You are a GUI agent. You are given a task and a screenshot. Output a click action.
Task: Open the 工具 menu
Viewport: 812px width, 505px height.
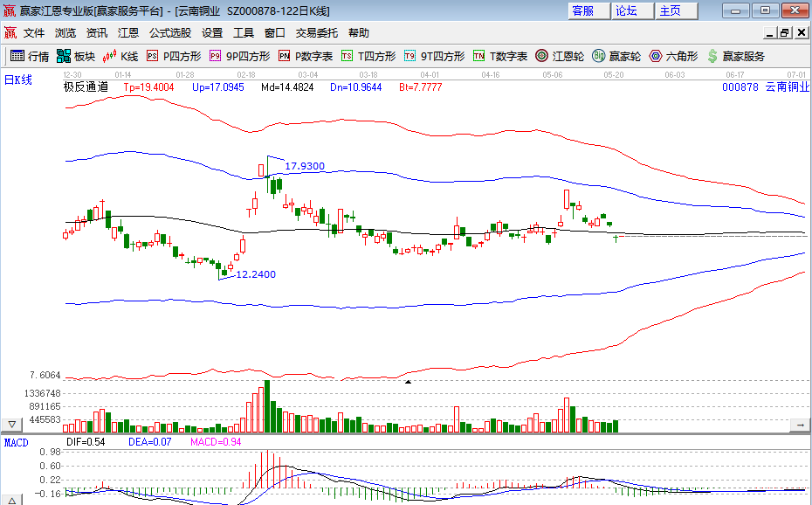point(244,33)
